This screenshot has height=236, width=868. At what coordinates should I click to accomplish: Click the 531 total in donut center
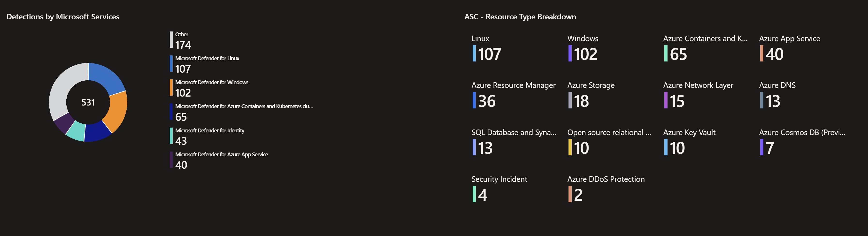click(88, 102)
